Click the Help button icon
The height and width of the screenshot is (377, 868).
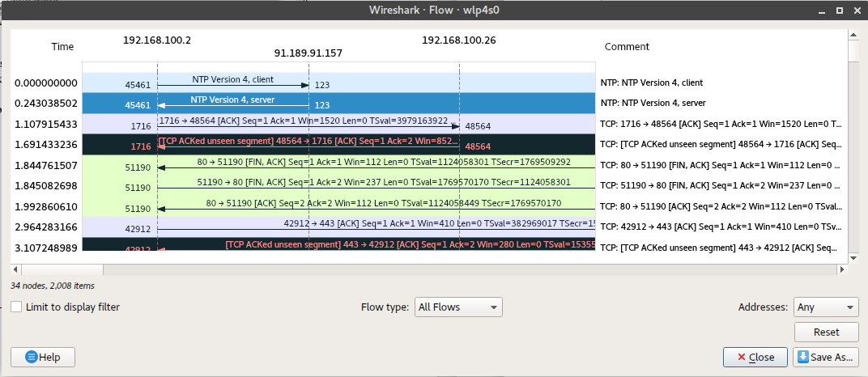[x=31, y=357]
